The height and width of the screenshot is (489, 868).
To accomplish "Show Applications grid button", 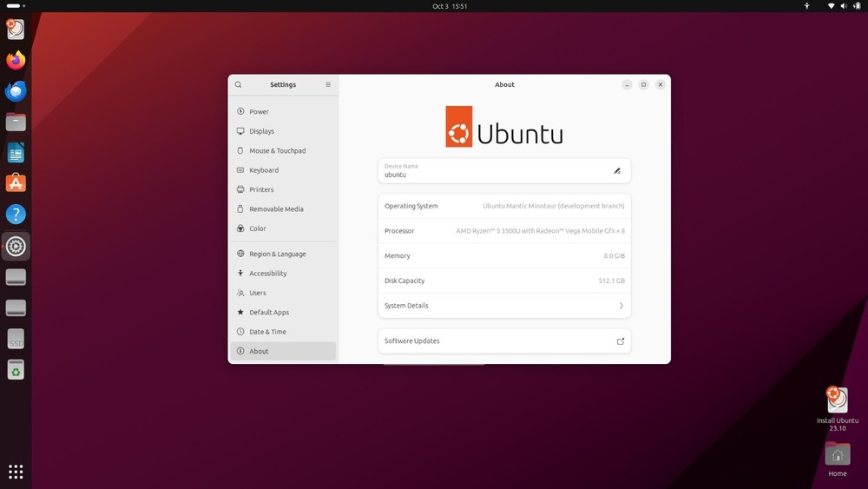I will pos(16,472).
